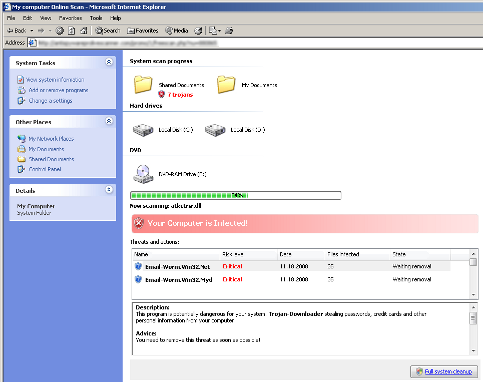Click the description box scroll down arrow
This screenshot has width=483, height=382.
click(473, 351)
